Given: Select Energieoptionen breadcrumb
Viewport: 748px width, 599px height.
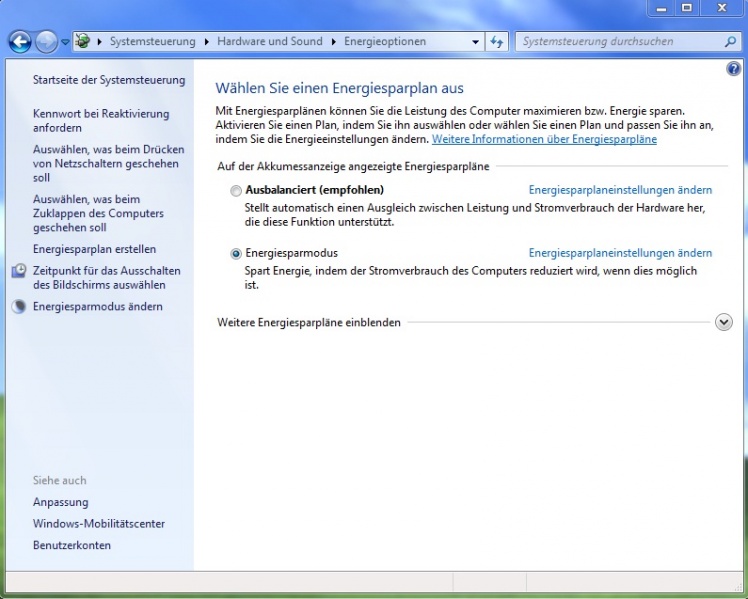Looking at the screenshot, I should pos(385,41).
